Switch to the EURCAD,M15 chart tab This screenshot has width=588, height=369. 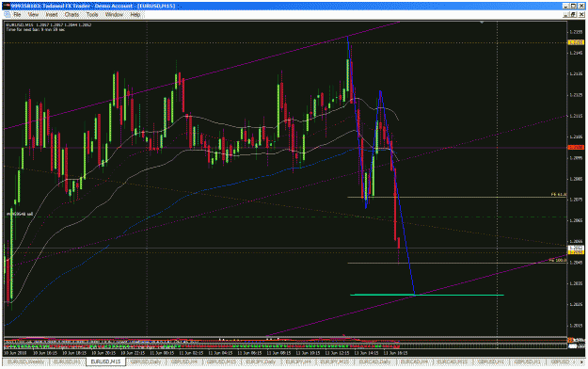click(x=453, y=361)
